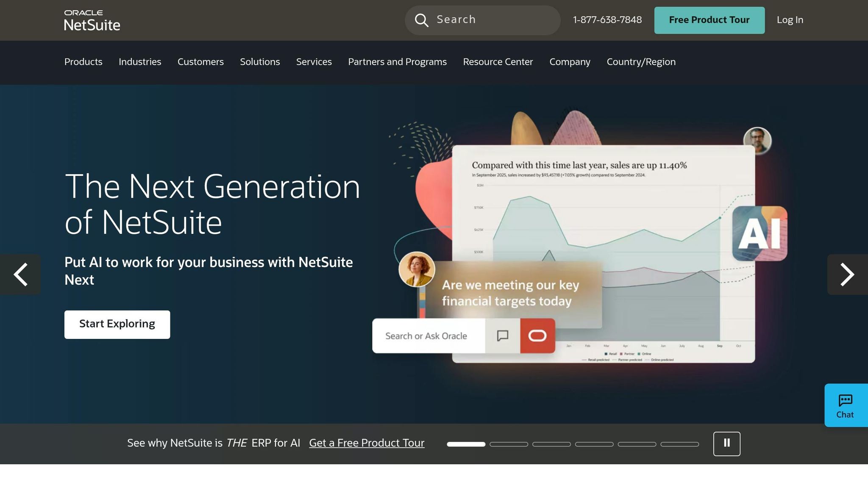Click the Log In link
The width and height of the screenshot is (868, 488).
(x=790, y=20)
